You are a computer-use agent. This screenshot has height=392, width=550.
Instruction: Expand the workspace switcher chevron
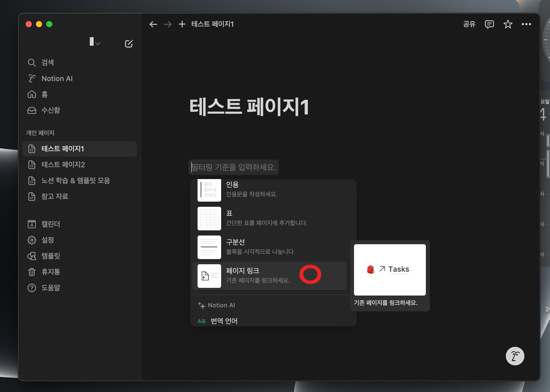pos(97,44)
